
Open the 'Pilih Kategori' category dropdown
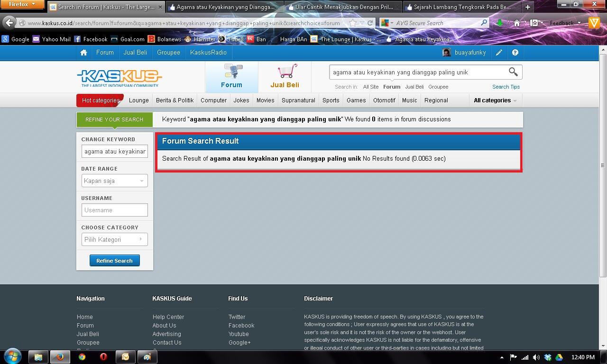tap(114, 239)
